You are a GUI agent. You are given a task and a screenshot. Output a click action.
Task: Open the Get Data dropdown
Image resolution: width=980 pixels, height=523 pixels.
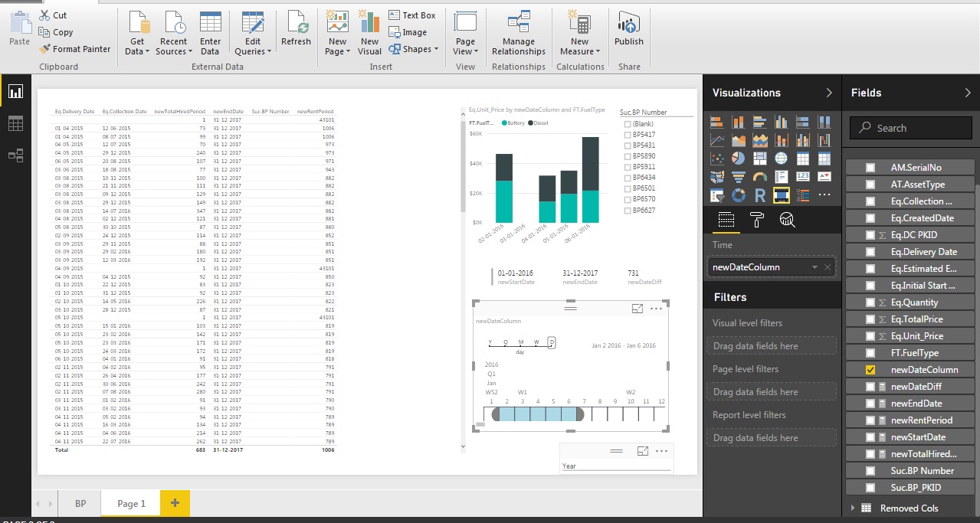137,33
